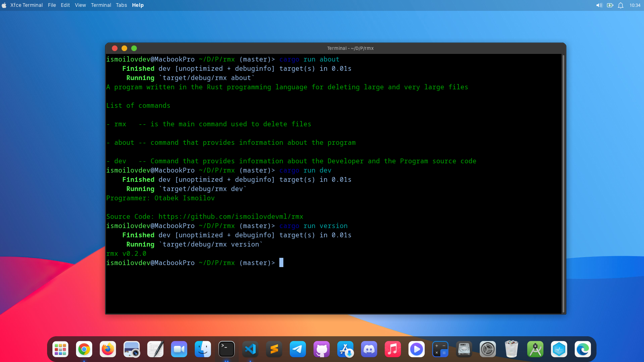Open the Disk Utility dock icon
The width and height of the screenshot is (644, 362).
(x=464, y=349)
